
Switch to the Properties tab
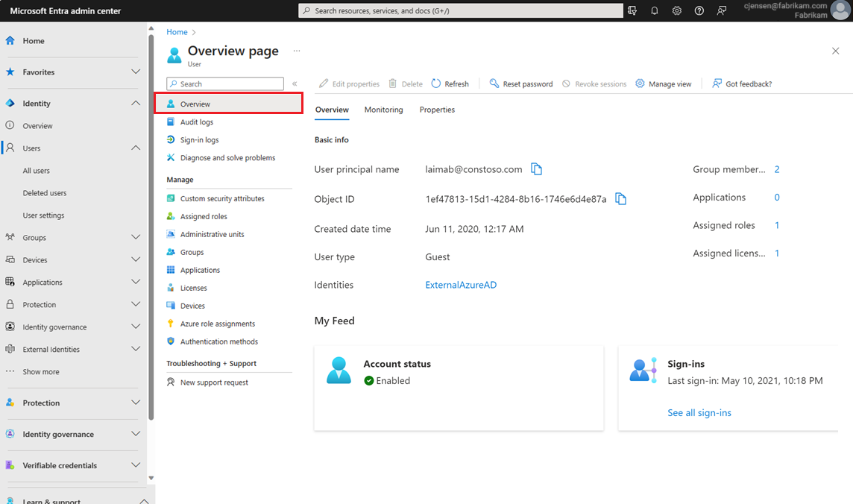pyautogui.click(x=437, y=110)
